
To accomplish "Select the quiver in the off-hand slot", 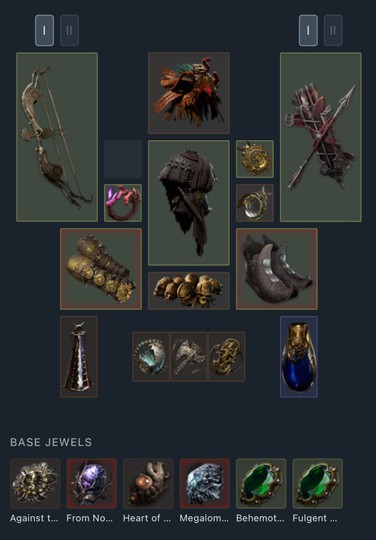I will 321,137.
